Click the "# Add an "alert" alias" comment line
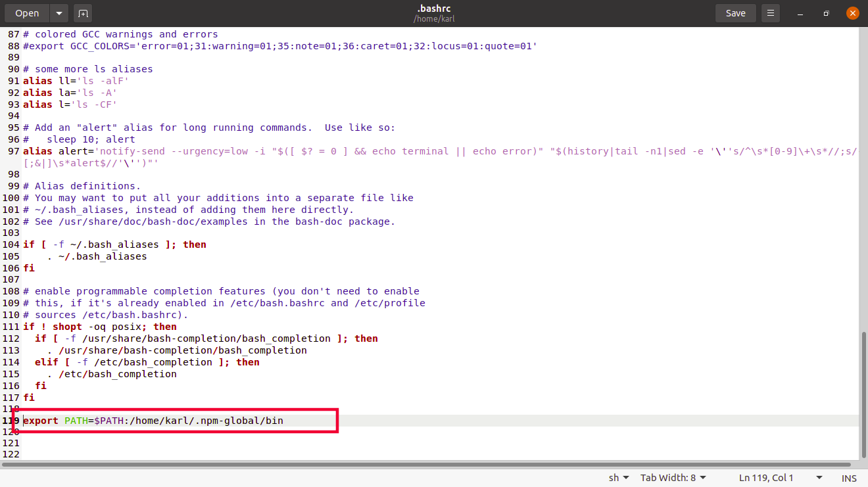 point(209,128)
